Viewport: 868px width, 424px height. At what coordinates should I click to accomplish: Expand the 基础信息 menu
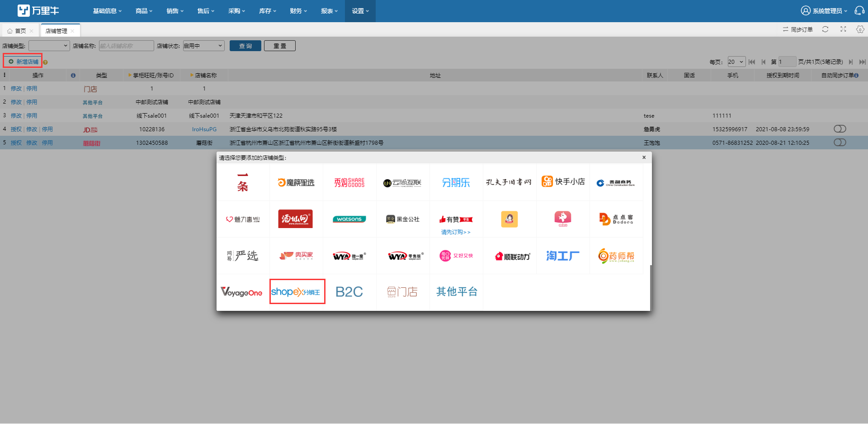pos(107,11)
